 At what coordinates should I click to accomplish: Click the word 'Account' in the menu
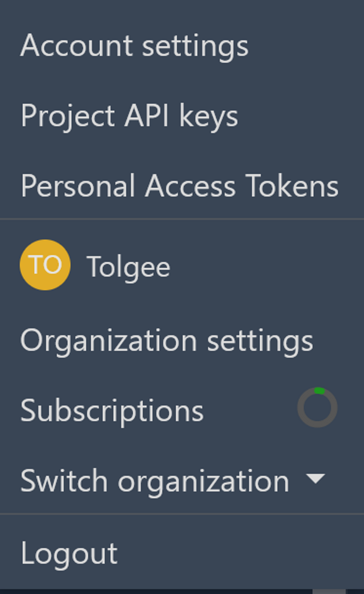pyautogui.click(x=77, y=46)
